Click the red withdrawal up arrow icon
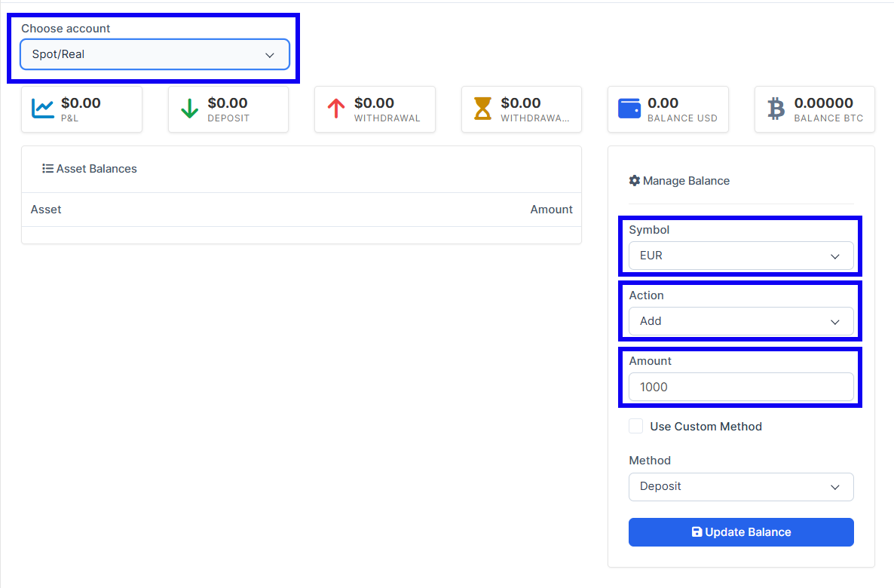894x588 pixels. click(336, 109)
